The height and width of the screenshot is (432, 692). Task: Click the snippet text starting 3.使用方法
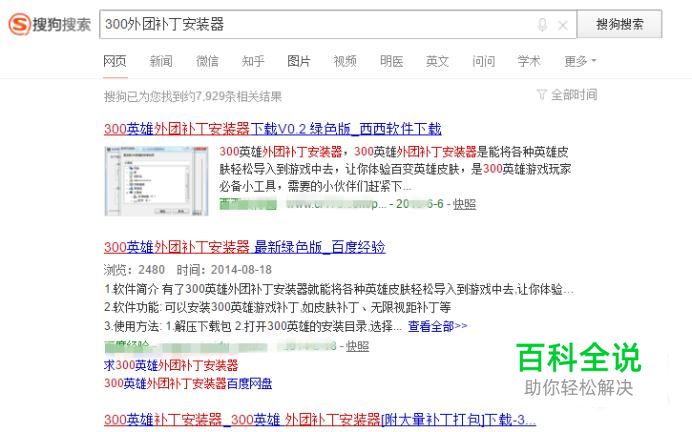253,326
